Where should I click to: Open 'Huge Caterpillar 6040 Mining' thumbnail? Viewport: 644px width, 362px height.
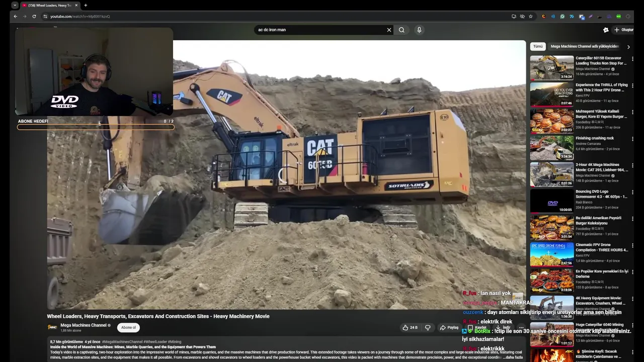point(552,334)
